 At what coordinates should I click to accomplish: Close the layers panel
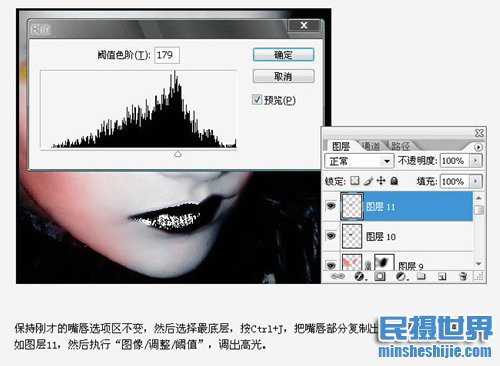click(479, 133)
